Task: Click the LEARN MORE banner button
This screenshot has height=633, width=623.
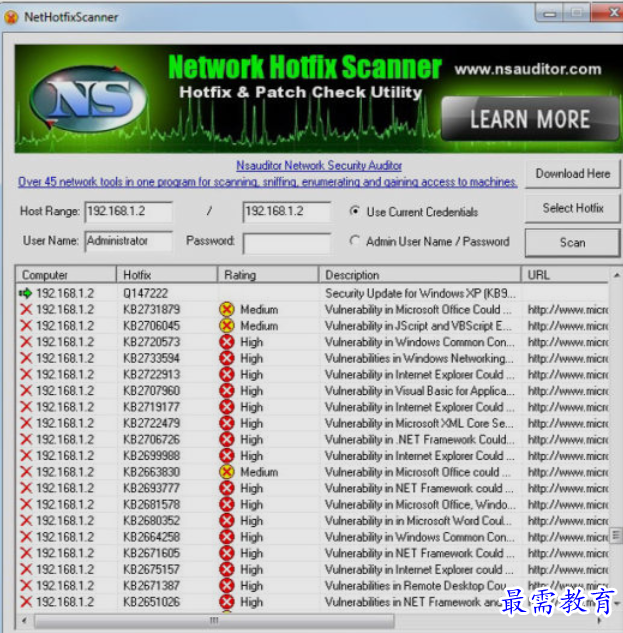Action: click(530, 119)
